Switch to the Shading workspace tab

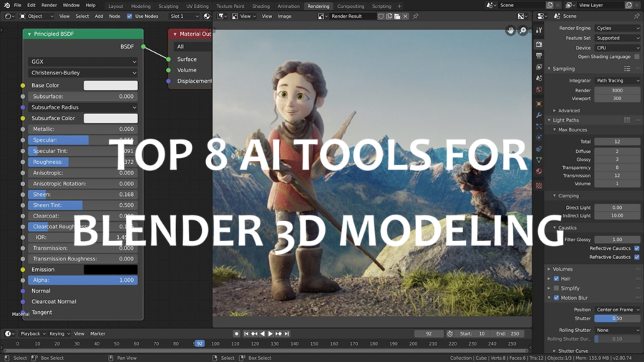click(260, 6)
